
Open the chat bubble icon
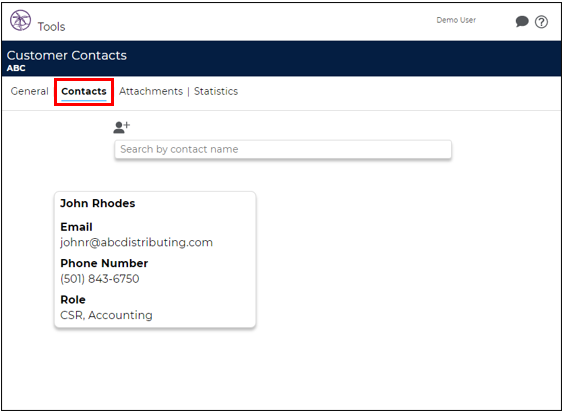pos(522,22)
